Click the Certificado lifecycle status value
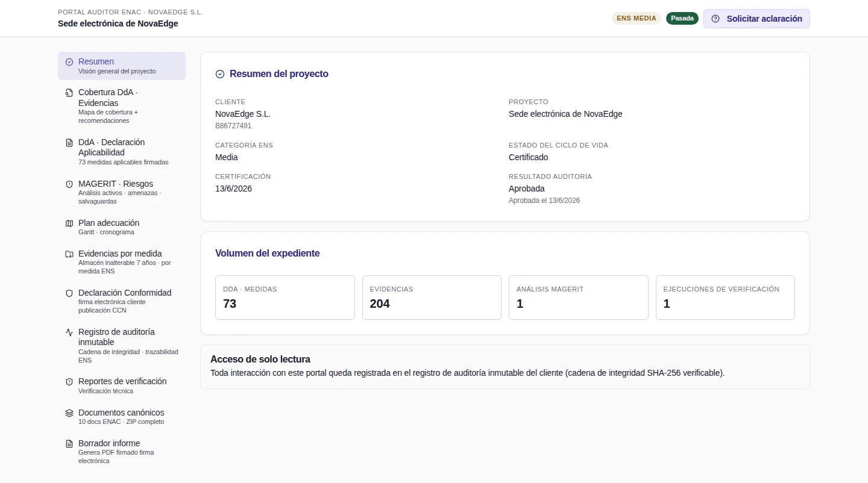Image resolution: width=868 pixels, height=483 pixels. point(529,157)
